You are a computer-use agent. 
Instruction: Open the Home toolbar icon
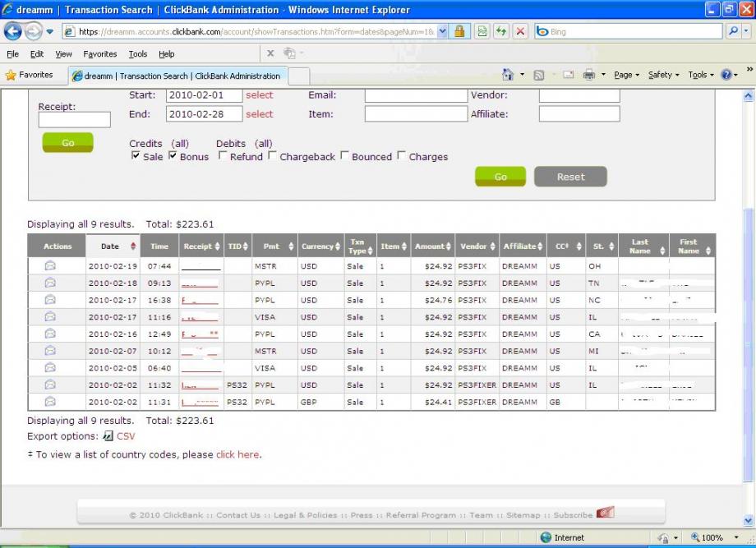click(508, 75)
